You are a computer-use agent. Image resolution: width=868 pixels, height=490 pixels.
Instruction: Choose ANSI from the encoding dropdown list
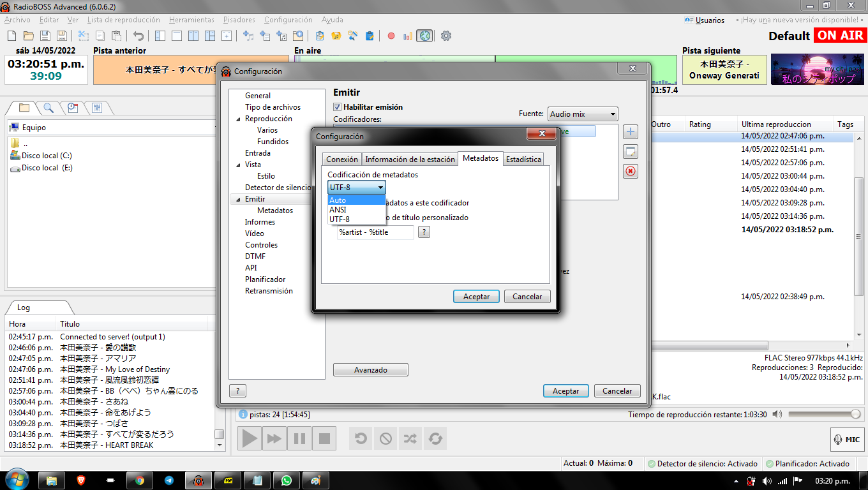point(338,210)
